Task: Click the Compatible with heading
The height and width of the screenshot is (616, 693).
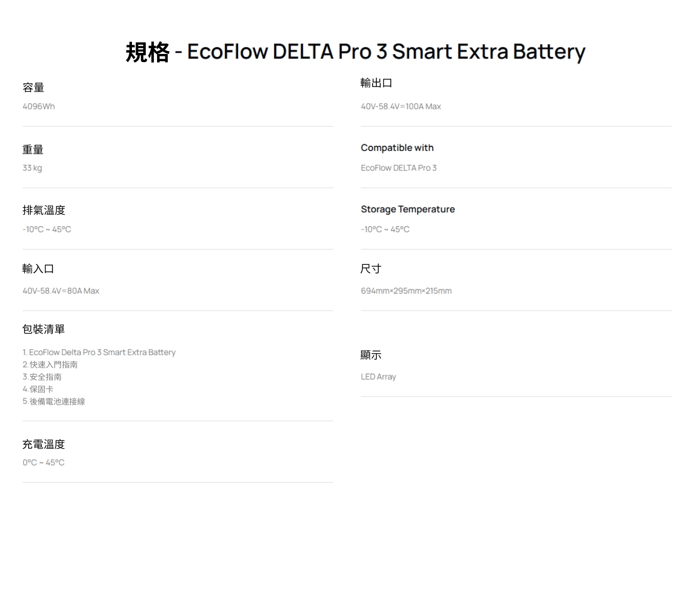Action: click(x=397, y=148)
